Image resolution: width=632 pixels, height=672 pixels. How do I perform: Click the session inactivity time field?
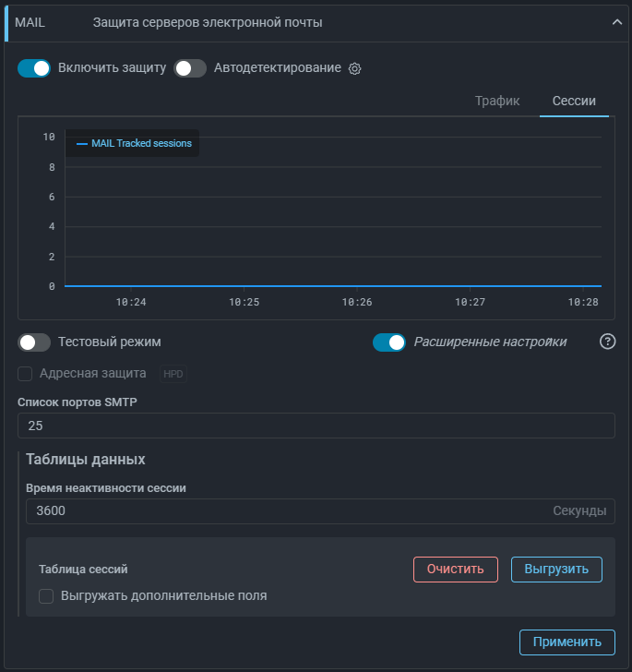click(x=286, y=511)
